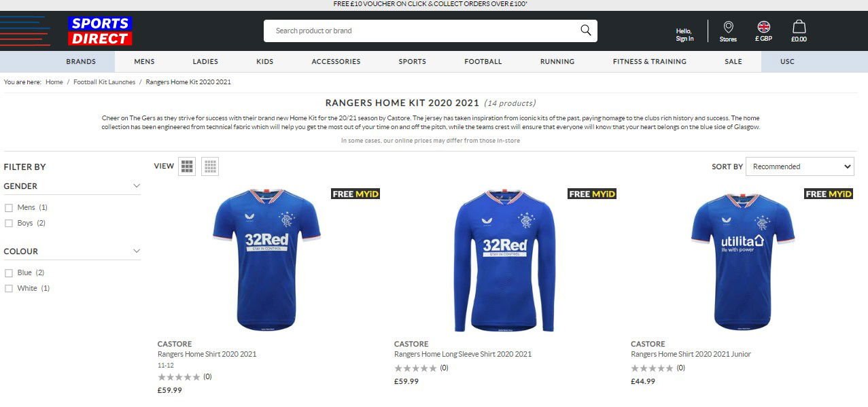The width and height of the screenshot is (868, 407).
Task: Open the Stores location pin icon
Action: tap(728, 27)
